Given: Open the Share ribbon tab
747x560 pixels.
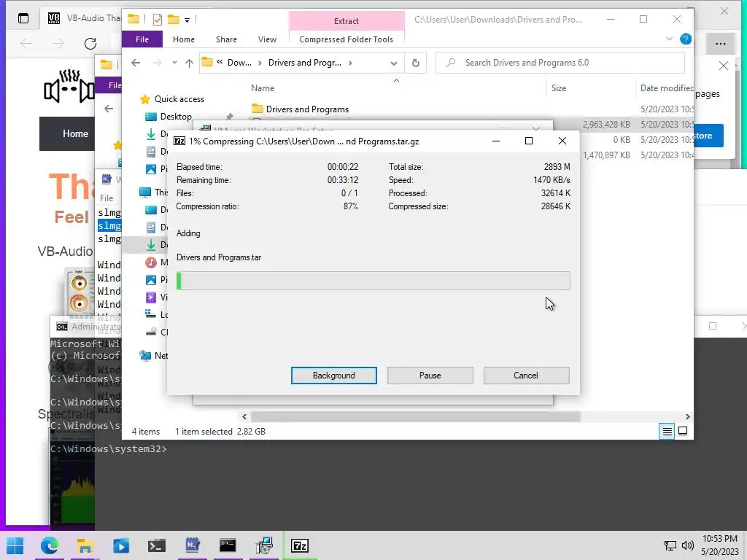Looking at the screenshot, I should pyautogui.click(x=226, y=39).
